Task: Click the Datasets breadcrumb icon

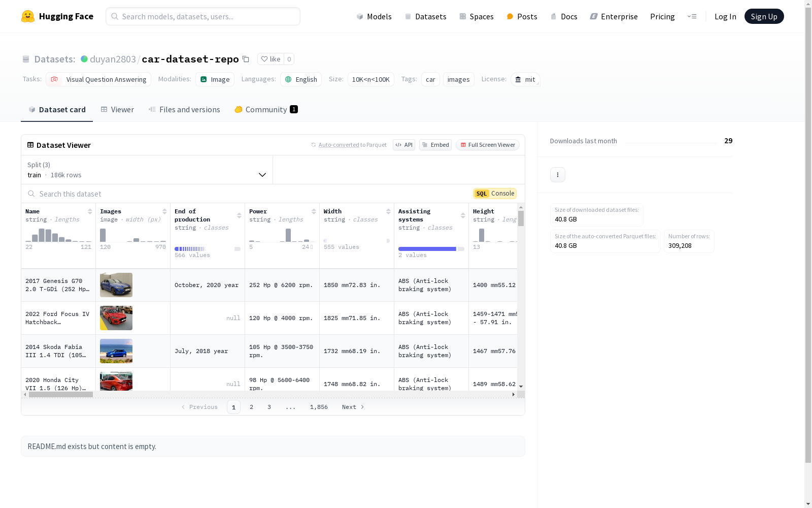Action: tap(26, 59)
